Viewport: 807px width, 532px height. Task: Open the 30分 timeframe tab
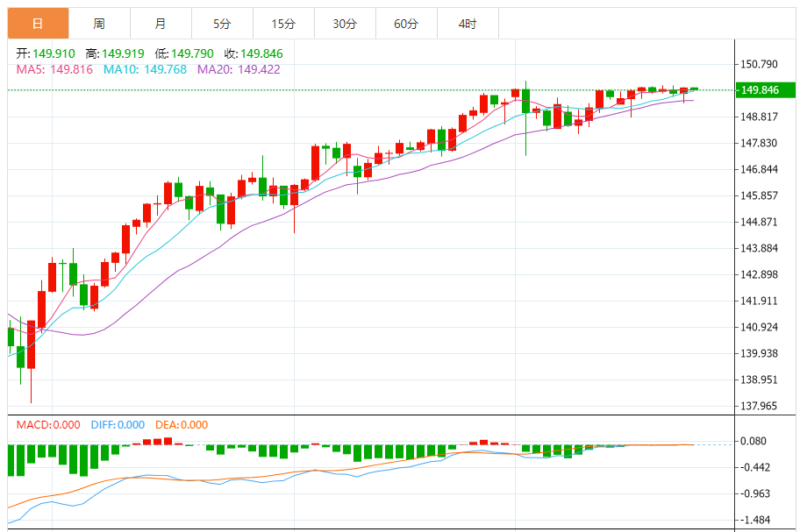click(x=345, y=24)
